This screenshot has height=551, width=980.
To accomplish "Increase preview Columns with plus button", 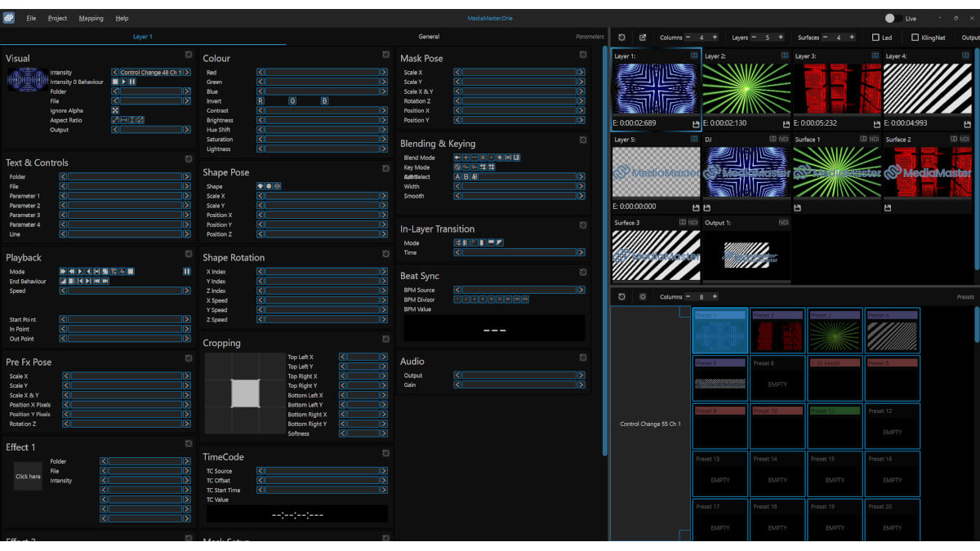I will 715,38.
